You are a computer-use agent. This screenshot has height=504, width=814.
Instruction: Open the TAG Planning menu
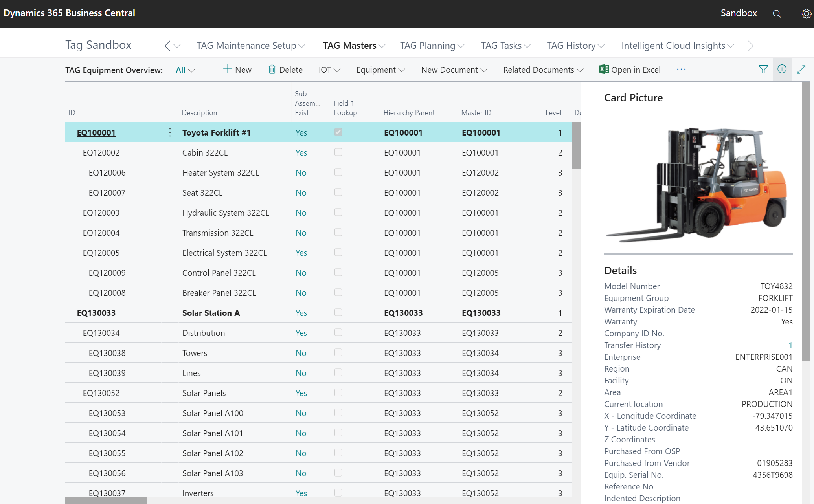432,46
